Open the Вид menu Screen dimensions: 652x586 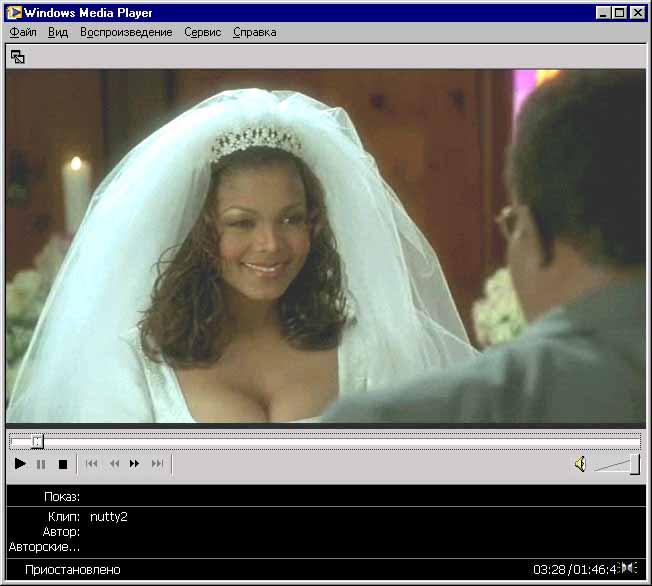[x=58, y=32]
